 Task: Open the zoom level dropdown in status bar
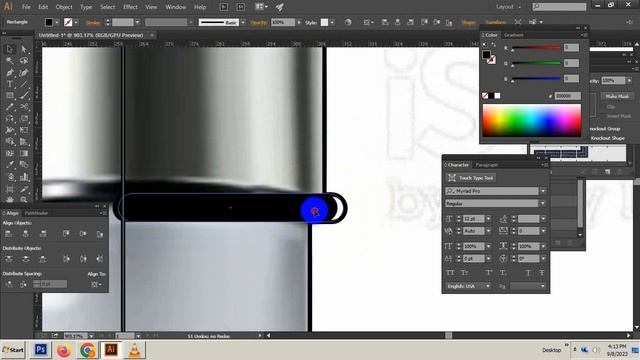pyautogui.click(x=91, y=336)
